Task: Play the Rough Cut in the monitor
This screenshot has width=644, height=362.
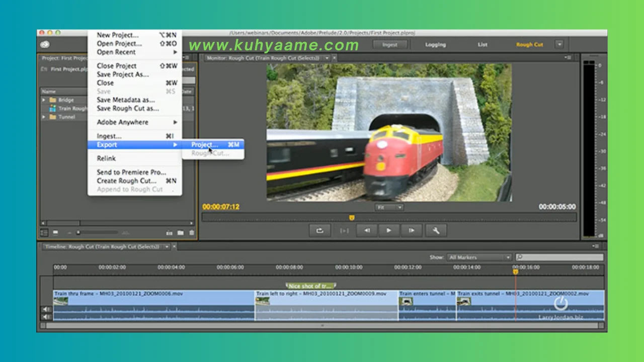Action: [x=389, y=231]
